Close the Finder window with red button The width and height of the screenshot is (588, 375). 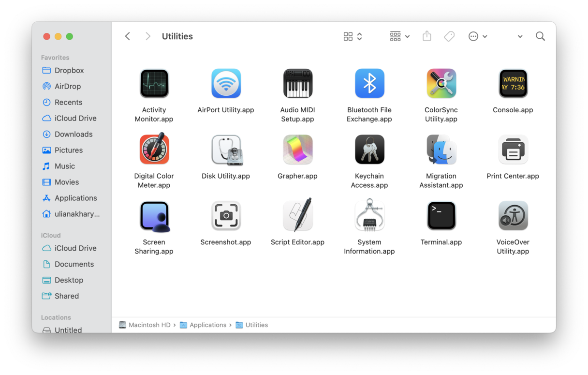pyautogui.click(x=46, y=36)
